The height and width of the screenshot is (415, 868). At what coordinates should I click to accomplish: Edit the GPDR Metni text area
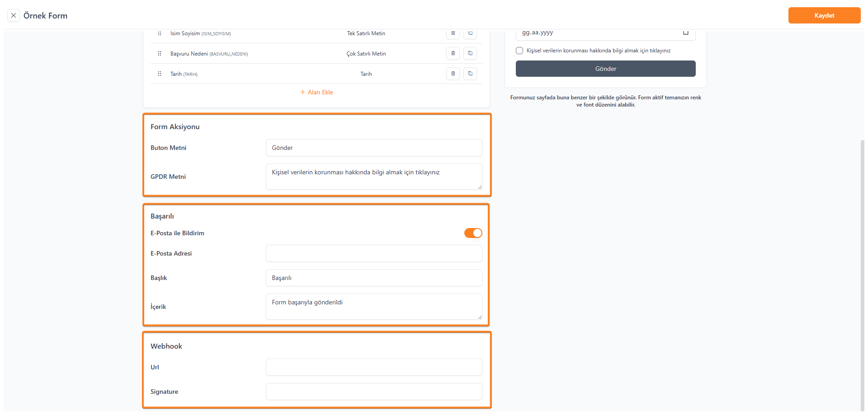coord(373,176)
